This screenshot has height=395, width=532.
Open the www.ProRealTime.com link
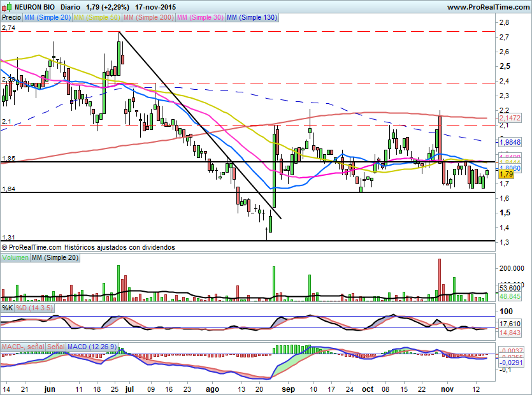[x=487, y=7]
